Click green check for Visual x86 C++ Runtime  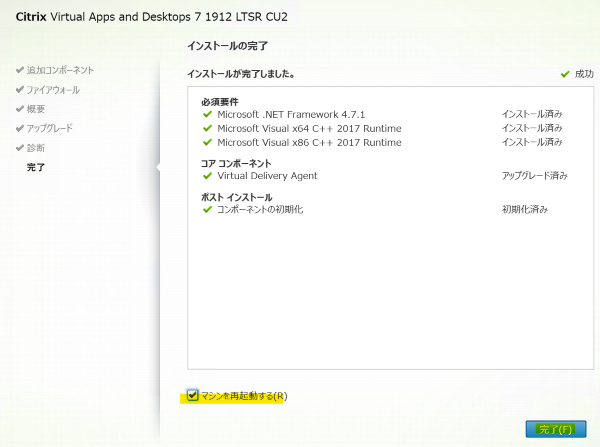tap(207, 142)
